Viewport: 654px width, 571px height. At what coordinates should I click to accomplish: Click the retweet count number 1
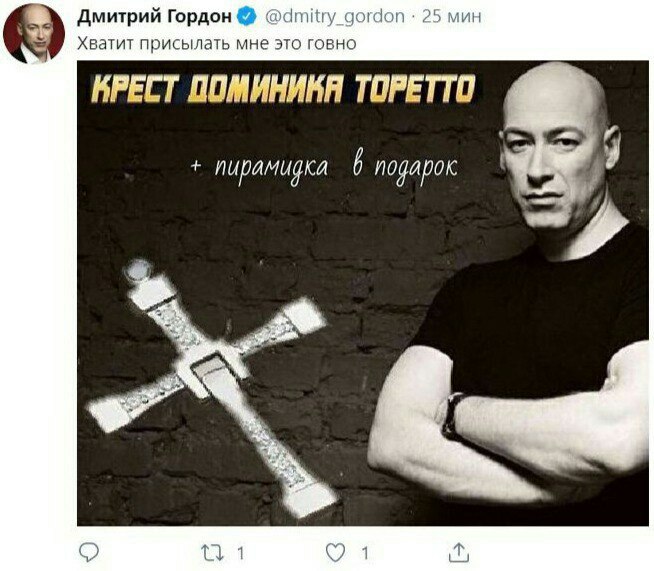(x=240, y=553)
